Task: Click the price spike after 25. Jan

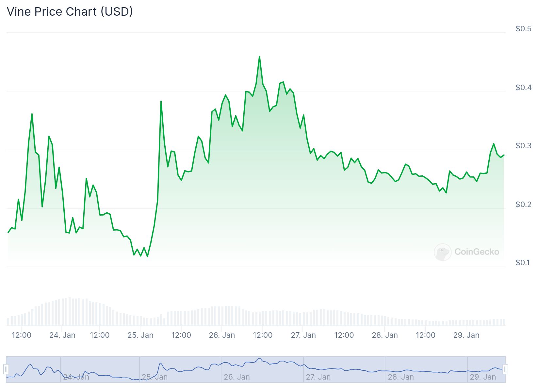Action: (x=161, y=101)
